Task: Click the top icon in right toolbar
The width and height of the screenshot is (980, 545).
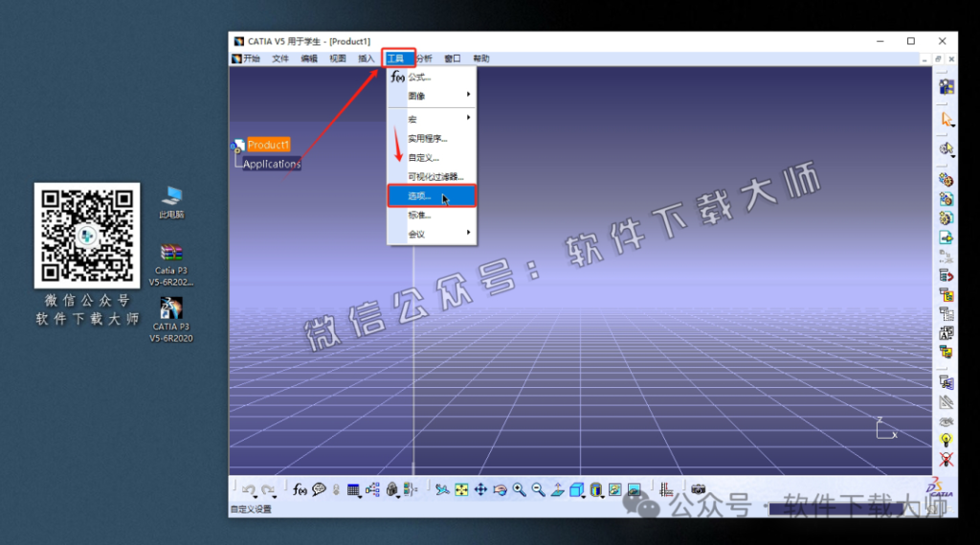Action: click(x=947, y=87)
